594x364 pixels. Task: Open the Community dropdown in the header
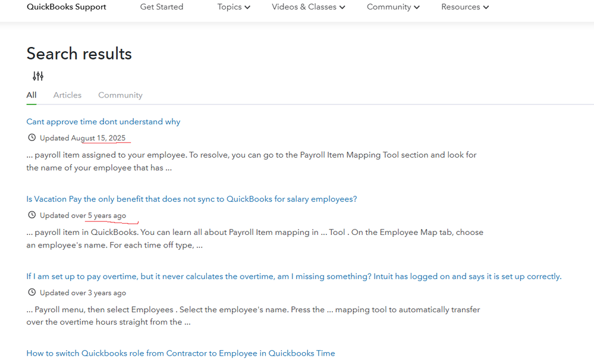(393, 7)
